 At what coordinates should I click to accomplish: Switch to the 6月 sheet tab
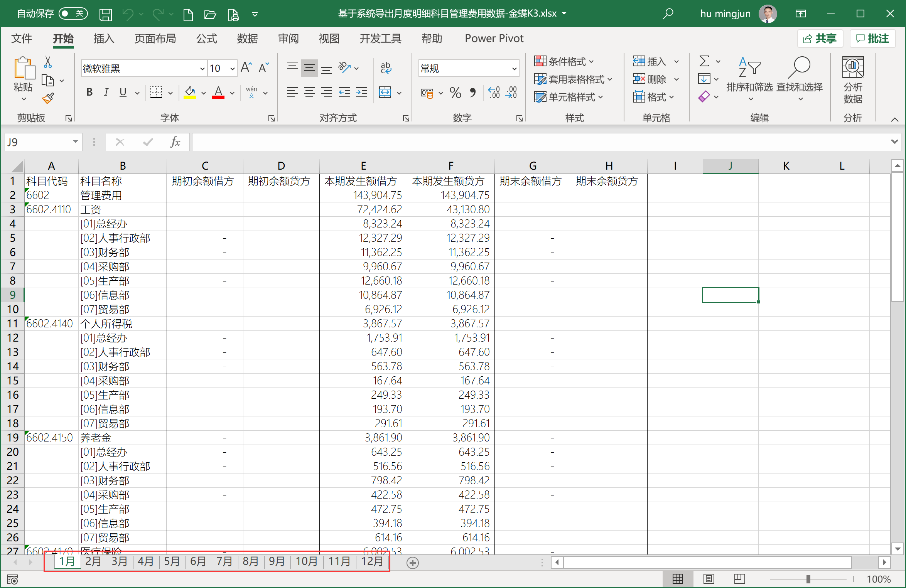198,561
